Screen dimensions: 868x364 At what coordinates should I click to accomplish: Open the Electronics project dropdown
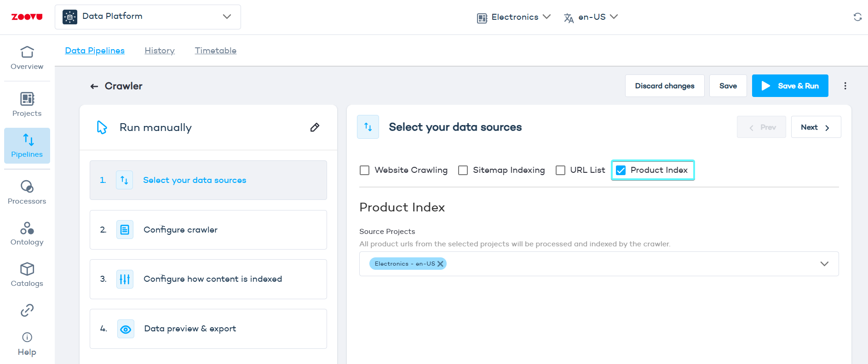514,17
